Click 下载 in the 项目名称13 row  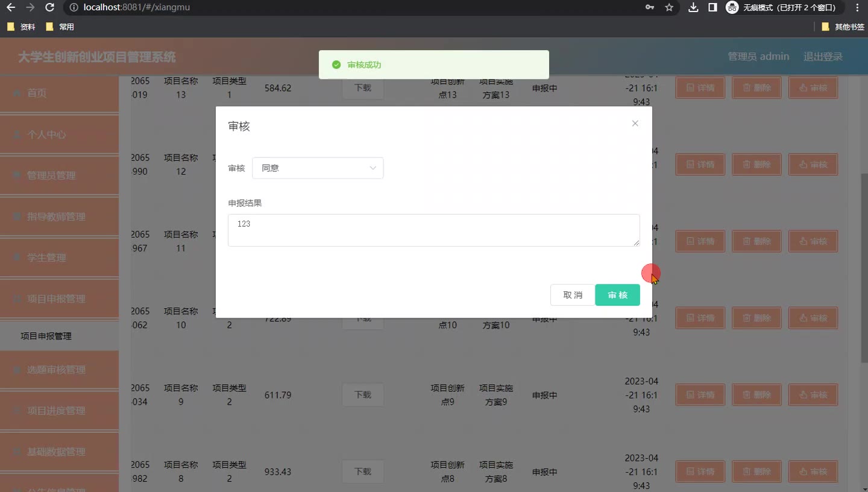click(363, 88)
